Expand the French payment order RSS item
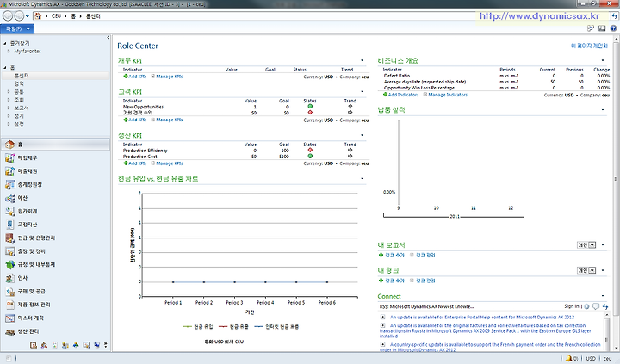 [x=382, y=344]
